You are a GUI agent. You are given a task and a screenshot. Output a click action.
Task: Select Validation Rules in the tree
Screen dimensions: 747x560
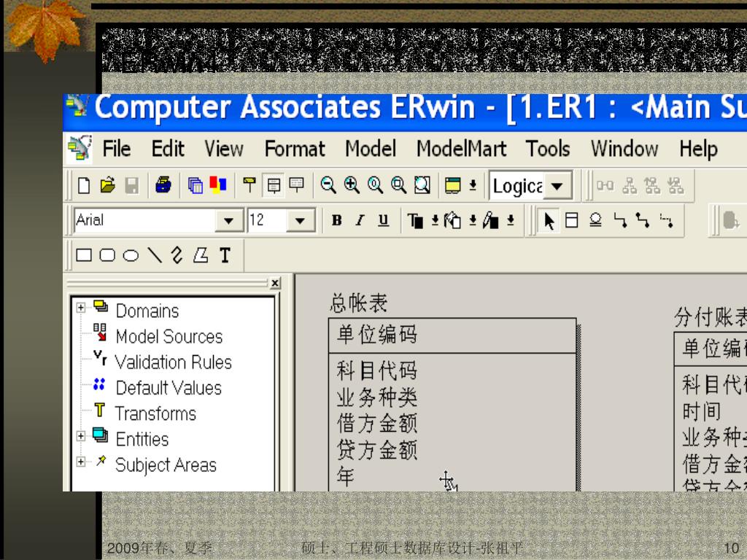[x=174, y=362]
